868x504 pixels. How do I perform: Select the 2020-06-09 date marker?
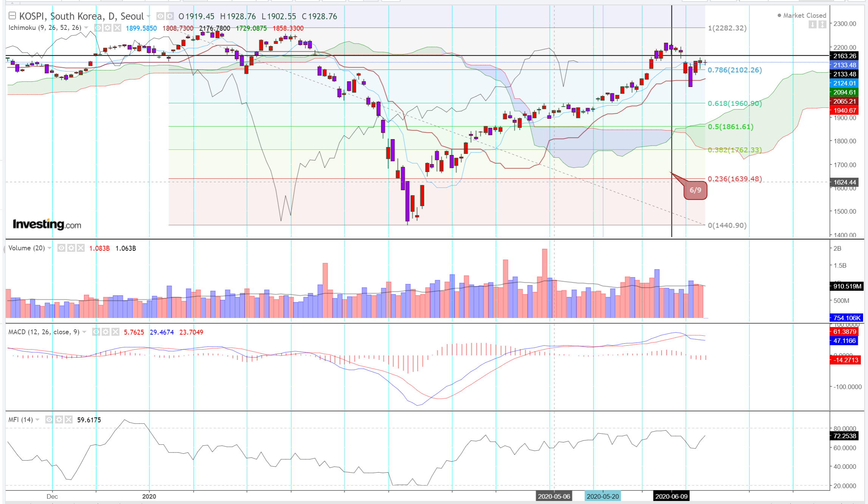[671, 496]
